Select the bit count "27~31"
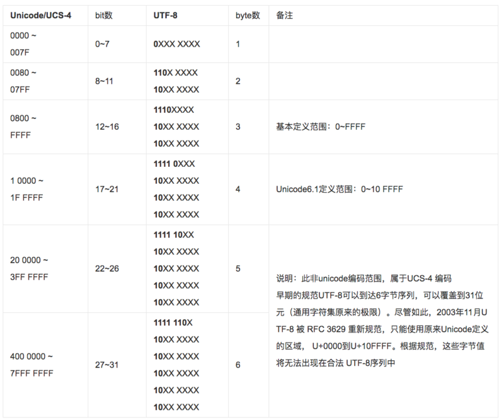Image resolution: width=504 pixels, height=420 pixels. [x=106, y=365]
